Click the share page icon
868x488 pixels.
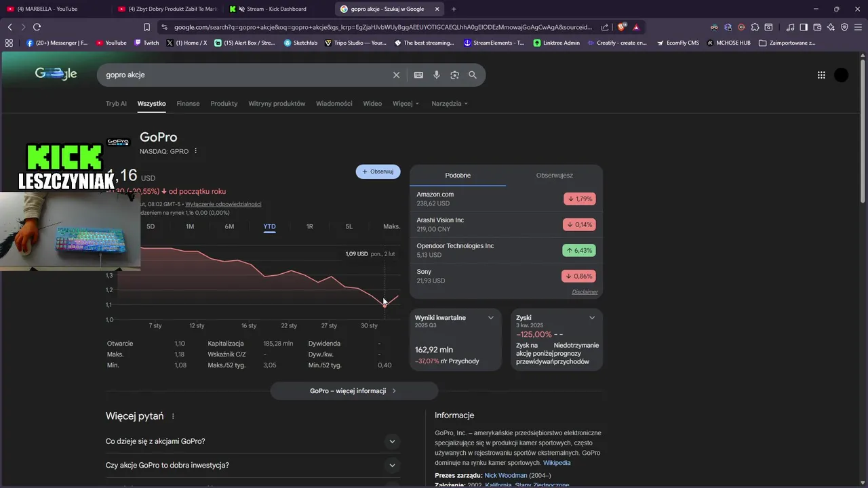[606, 27]
